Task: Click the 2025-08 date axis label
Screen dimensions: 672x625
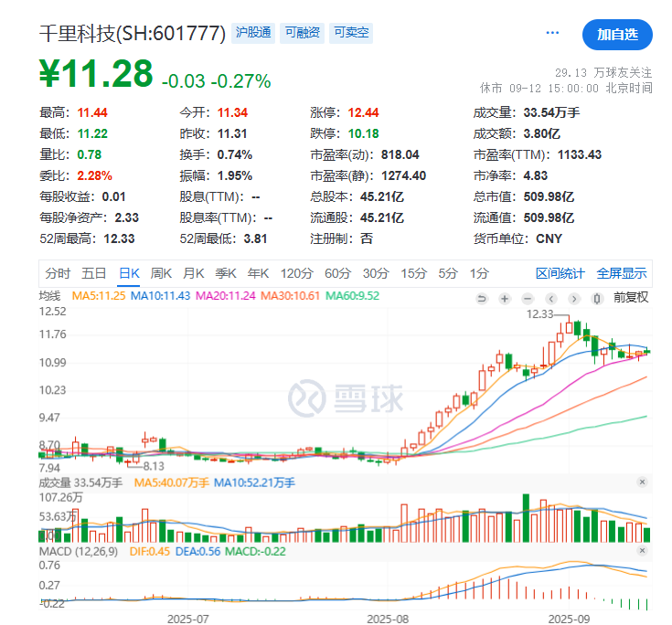Action: tap(388, 619)
